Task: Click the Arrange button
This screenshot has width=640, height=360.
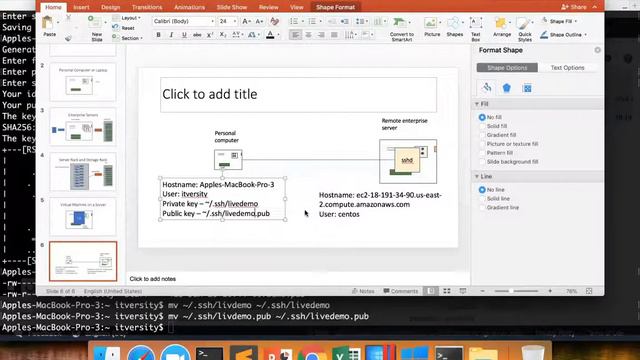Action: [502, 27]
